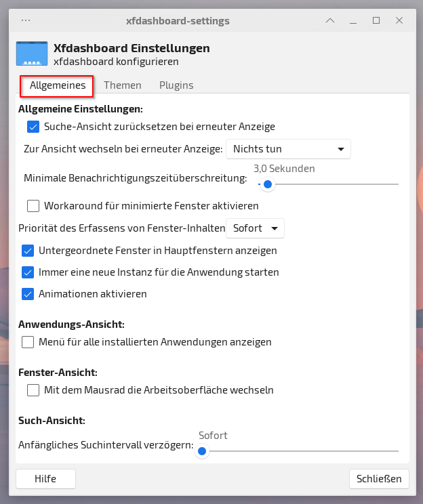Open the Themen tab
Image resolution: width=423 pixels, height=504 pixels.
122,85
